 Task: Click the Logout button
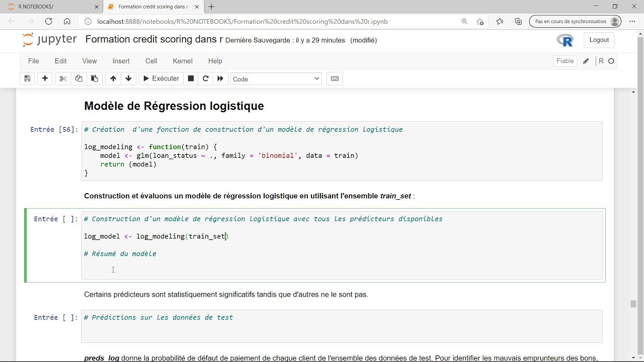coord(599,40)
